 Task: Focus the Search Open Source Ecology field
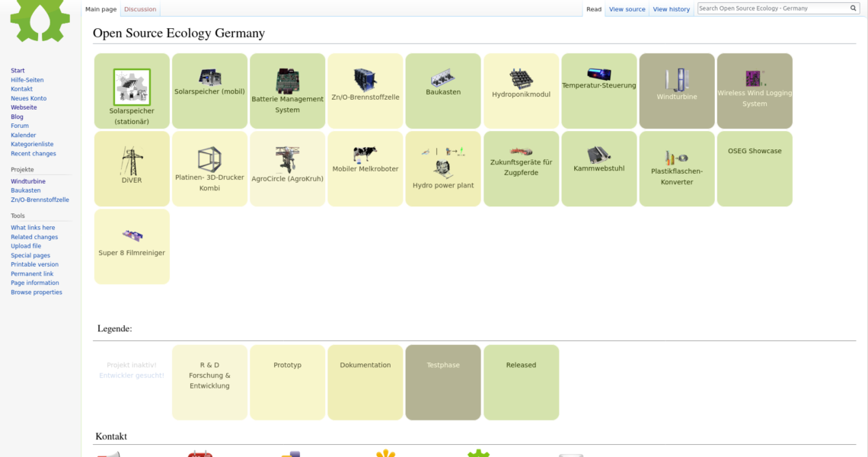772,8
